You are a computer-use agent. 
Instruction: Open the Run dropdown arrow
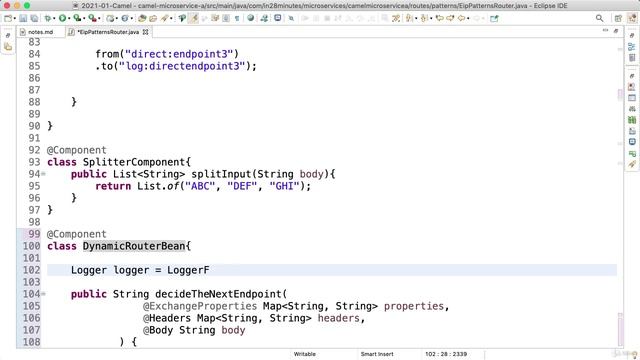[x=69, y=18]
